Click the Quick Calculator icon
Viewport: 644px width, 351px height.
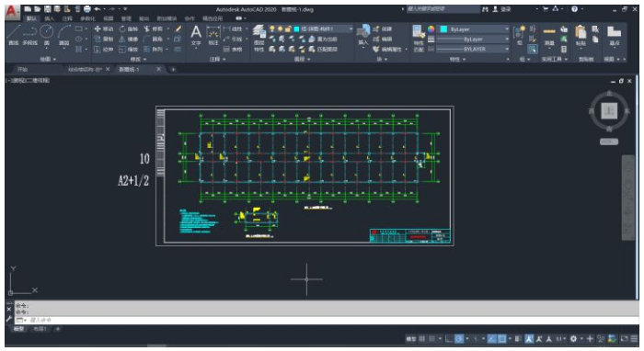coord(564,50)
